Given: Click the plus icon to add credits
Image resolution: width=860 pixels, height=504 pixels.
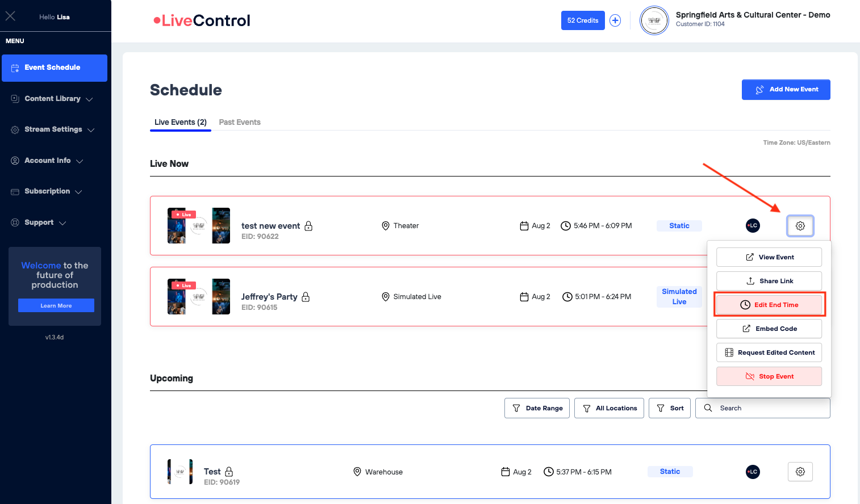Looking at the screenshot, I should coord(615,20).
